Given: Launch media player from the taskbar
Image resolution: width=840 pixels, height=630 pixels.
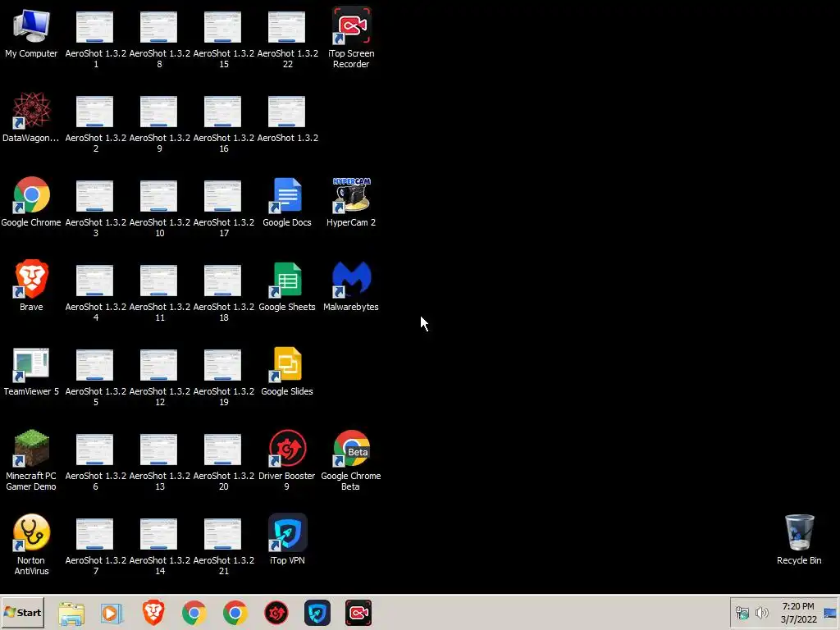Looking at the screenshot, I should tap(112, 613).
